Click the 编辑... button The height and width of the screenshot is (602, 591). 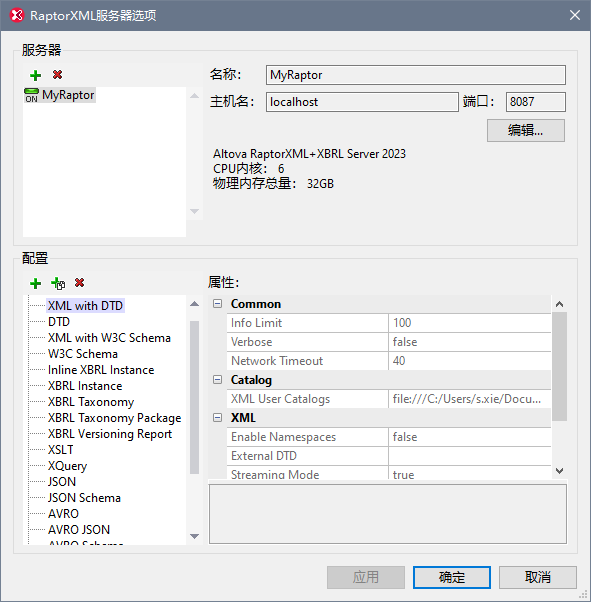pyautogui.click(x=526, y=131)
